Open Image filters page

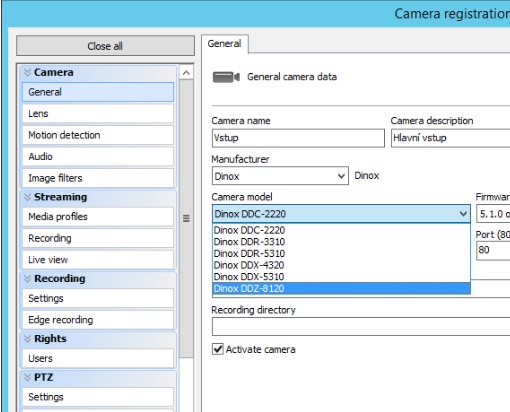[98, 178]
